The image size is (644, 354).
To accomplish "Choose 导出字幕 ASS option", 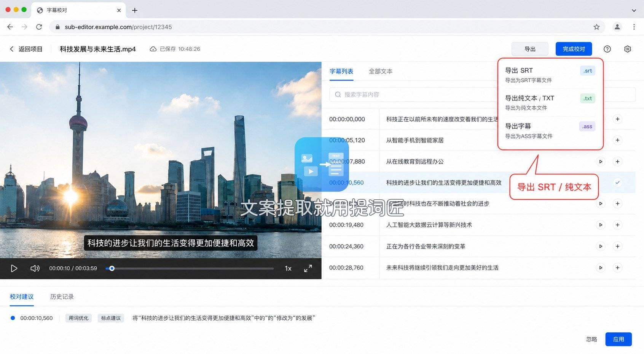I will (550, 131).
